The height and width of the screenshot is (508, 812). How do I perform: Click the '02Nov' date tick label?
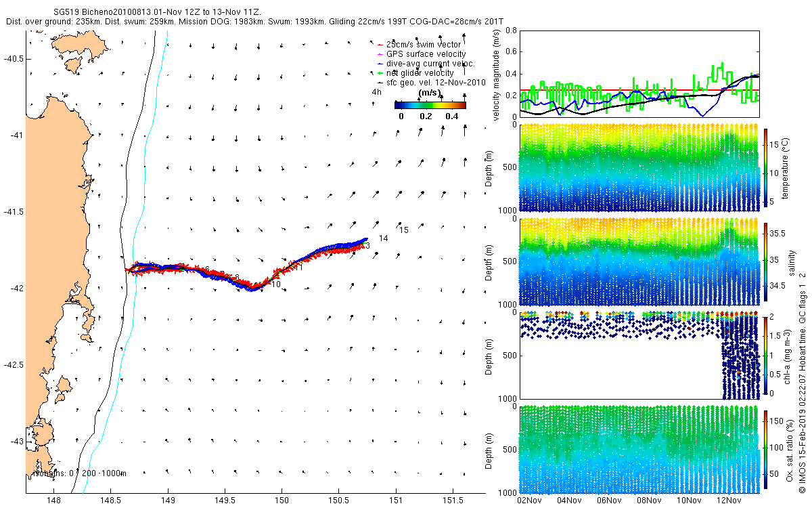pos(528,500)
